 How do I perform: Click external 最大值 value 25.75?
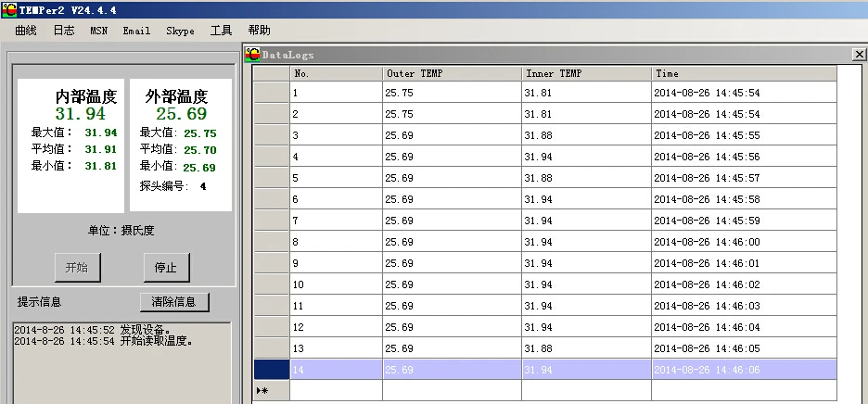pyautogui.click(x=199, y=134)
